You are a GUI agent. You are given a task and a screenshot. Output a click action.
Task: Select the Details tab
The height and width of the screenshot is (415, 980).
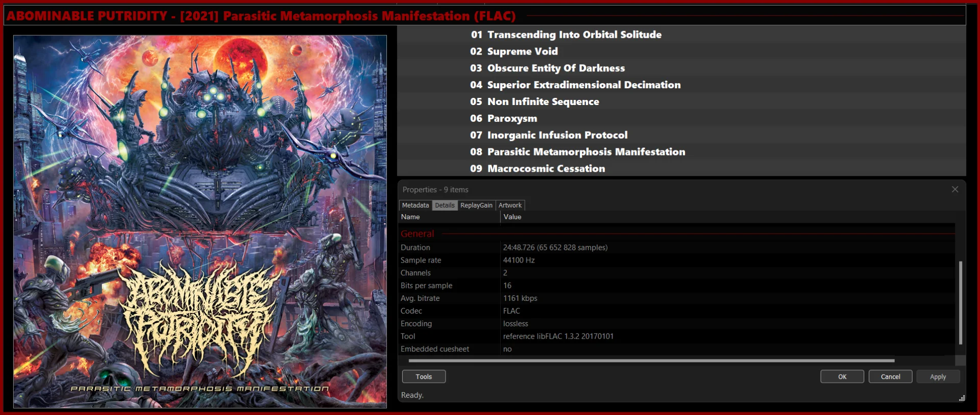coord(445,205)
